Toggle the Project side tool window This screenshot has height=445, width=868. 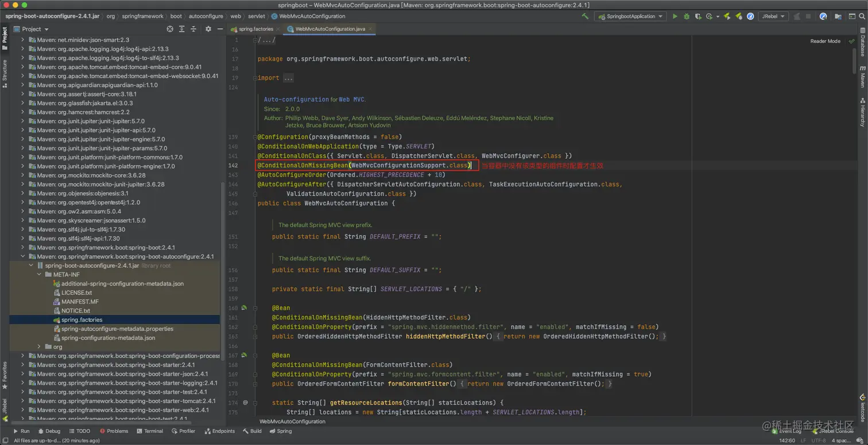click(5, 39)
